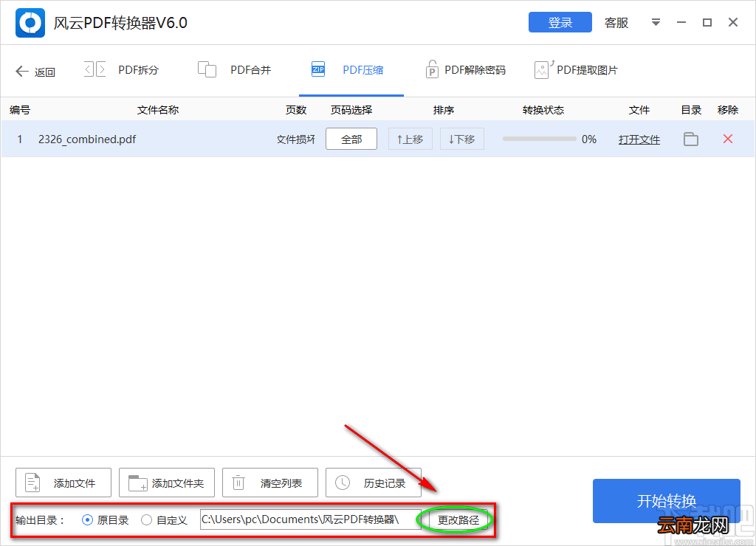Click the PDF压缩 ZIP icon

[317, 69]
